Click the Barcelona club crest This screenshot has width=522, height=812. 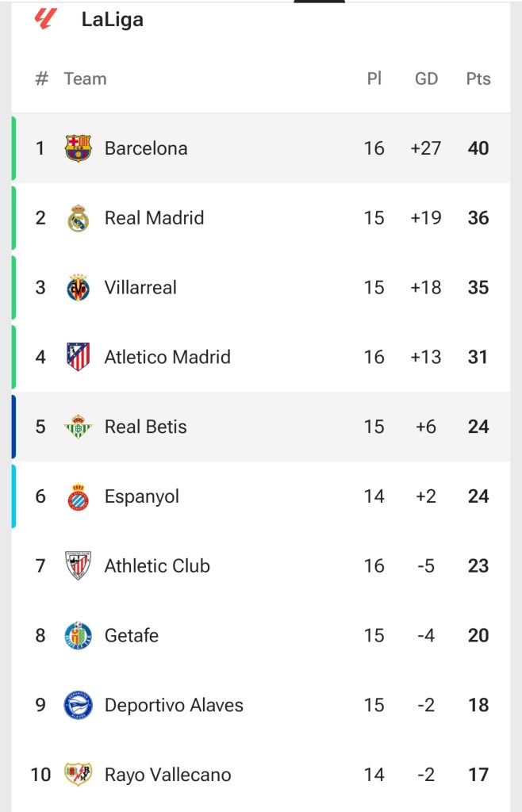click(79, 148)
